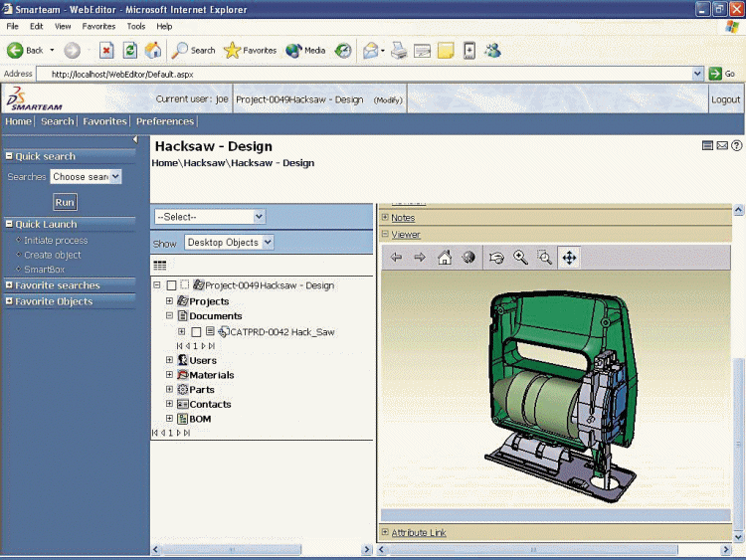The width and height of the screenshot is (746, 560).
Task: Click the viewer forward arrow icon
Action: click(x=420, y=258)
